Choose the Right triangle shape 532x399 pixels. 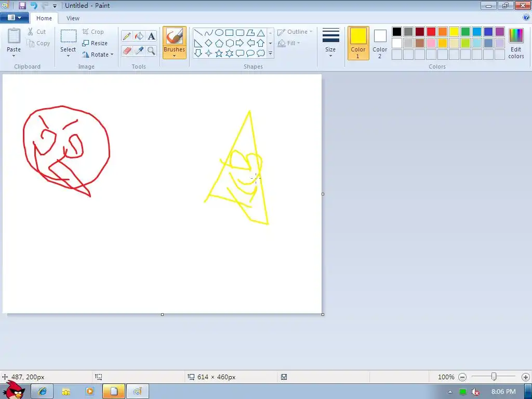198,43
